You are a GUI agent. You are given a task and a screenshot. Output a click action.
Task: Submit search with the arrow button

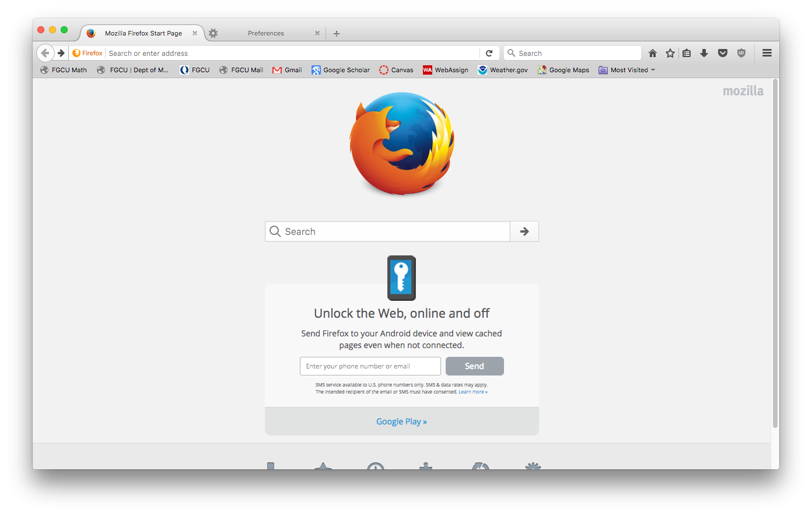coord(524,231)
